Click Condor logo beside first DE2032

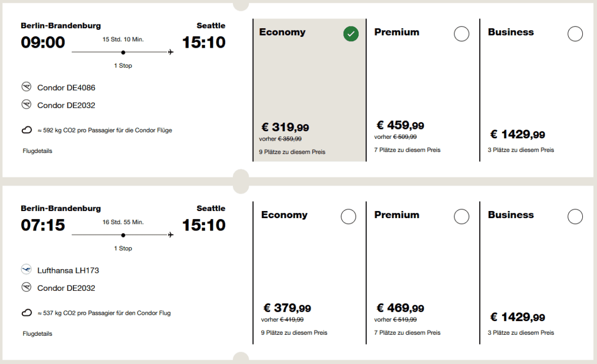coord(26,105)
